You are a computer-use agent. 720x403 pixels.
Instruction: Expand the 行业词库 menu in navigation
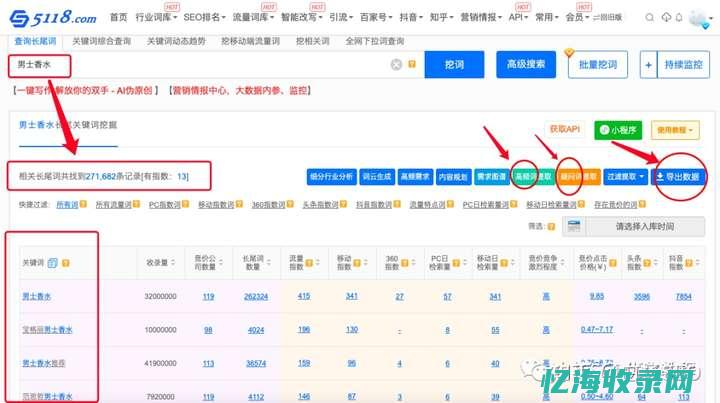155,18
